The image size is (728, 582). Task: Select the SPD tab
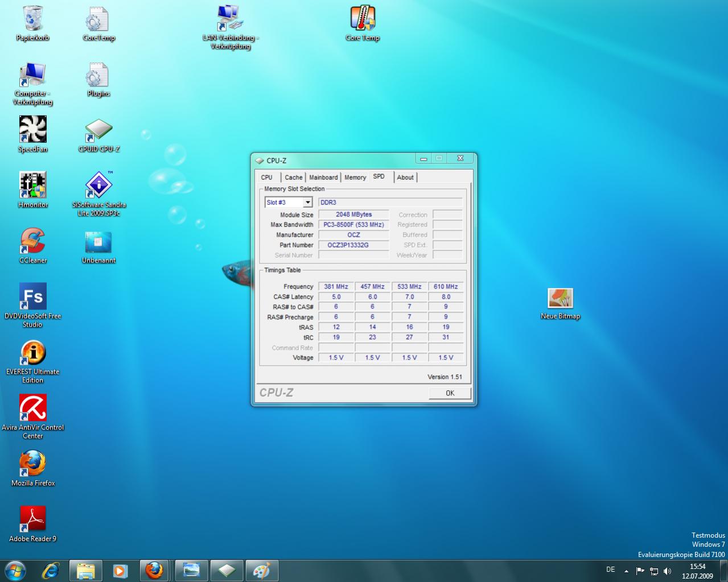379,176
